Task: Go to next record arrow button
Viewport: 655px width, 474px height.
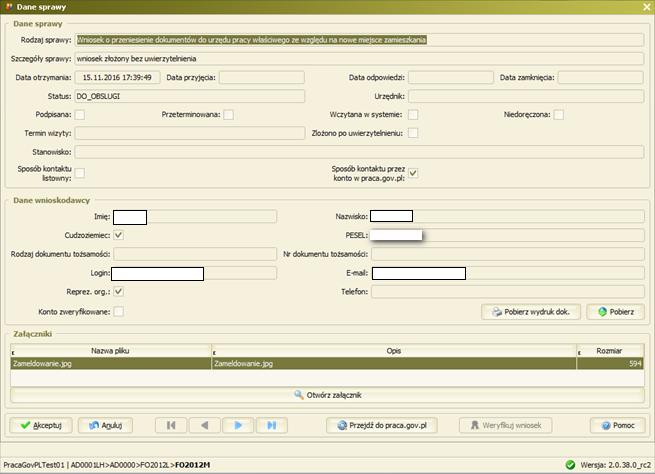Action: pyautogui.click(x=238, y=425)
